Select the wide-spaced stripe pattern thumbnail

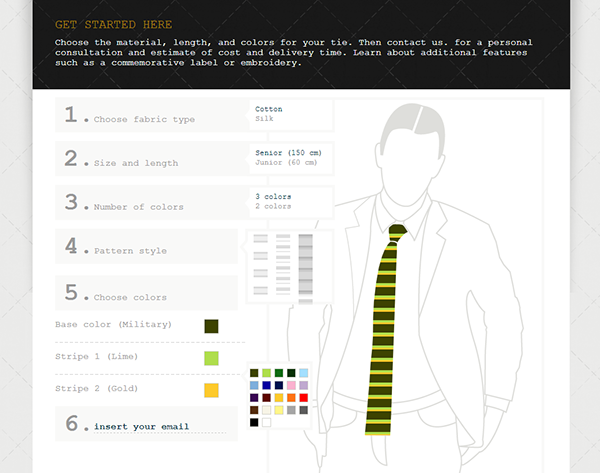(x=261, y=264)
